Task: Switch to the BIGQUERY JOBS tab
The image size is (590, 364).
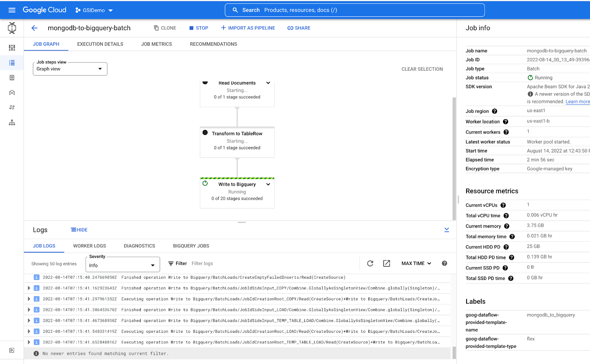Action: point(191,246)
